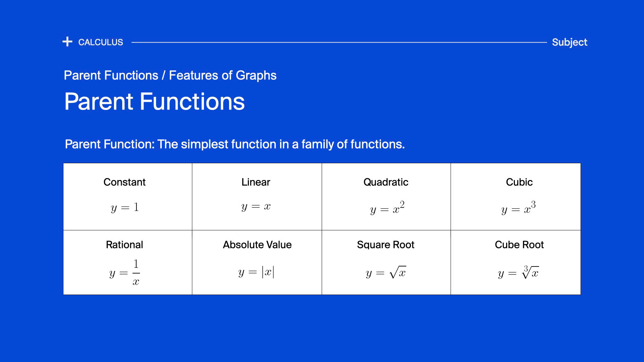Click the y = x formula
Image resolution: width=644 pixels, height=362 pixels.
click(256, 206)
